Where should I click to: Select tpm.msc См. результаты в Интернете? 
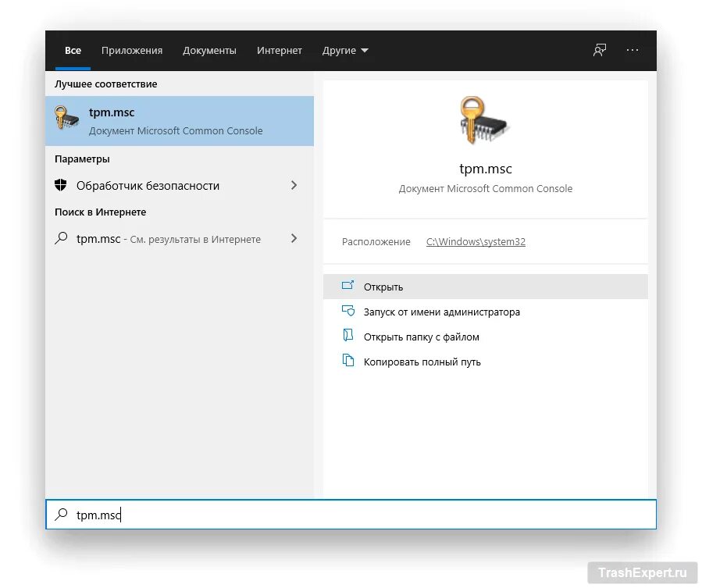point(180,238)
